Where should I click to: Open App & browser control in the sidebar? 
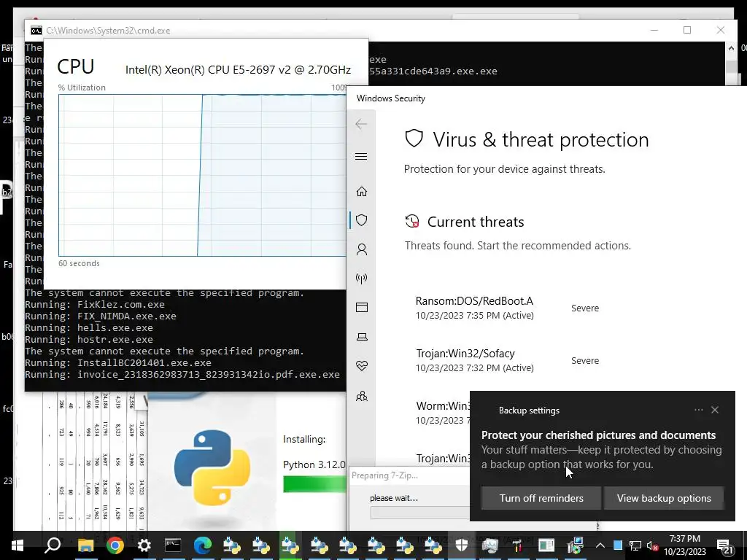[x=362, y=308]
